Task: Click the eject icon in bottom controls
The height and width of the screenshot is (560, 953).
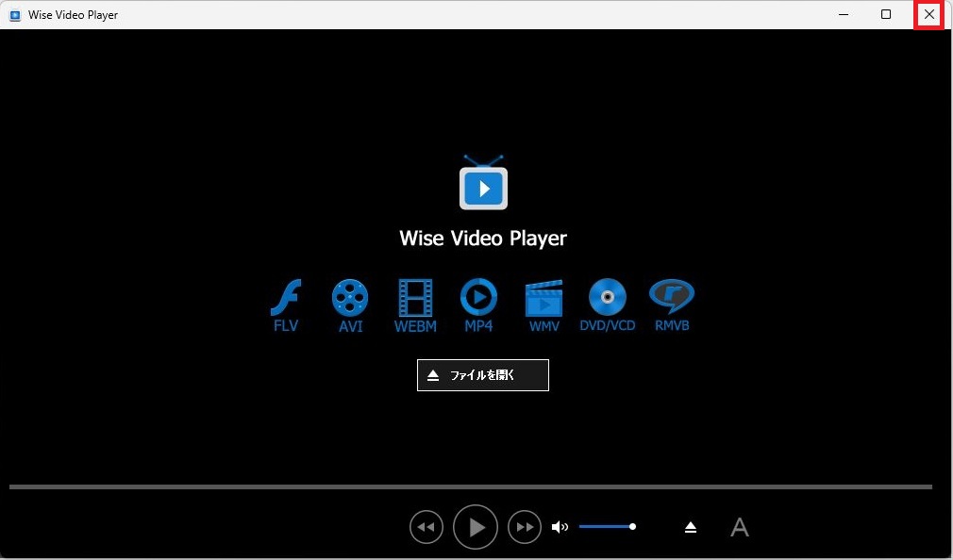Action: click(x=691, y=527)
